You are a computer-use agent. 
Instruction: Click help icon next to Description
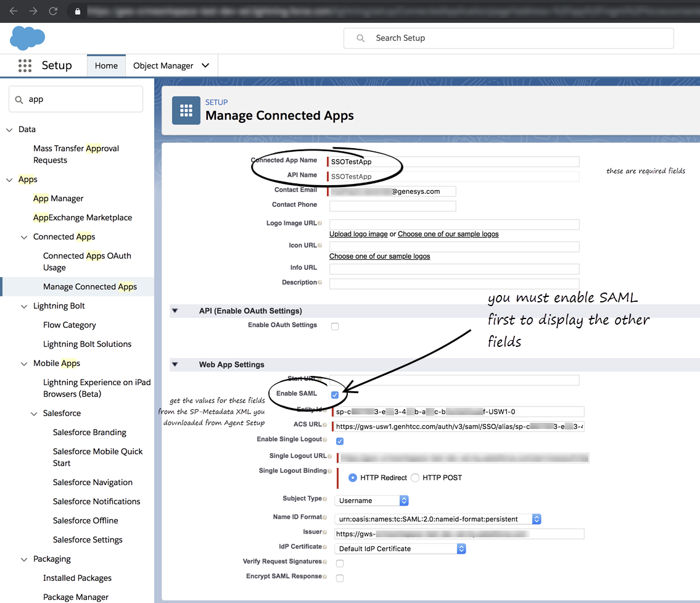319,282
